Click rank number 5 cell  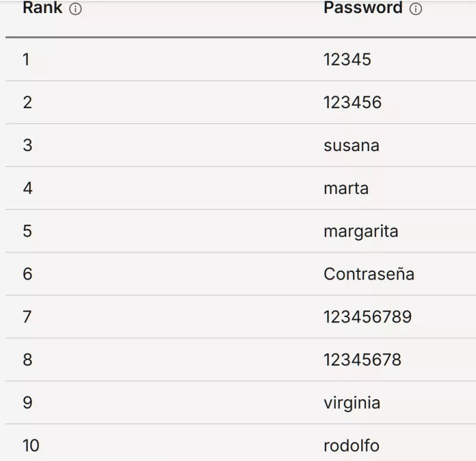pyautogui.click(x=27, y=231)
